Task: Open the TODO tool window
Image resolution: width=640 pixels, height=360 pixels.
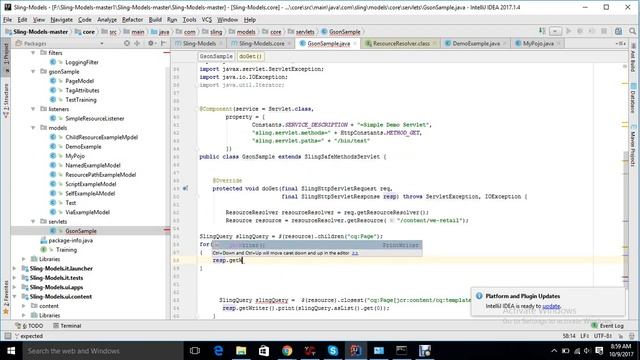Action: click(29, 325)
